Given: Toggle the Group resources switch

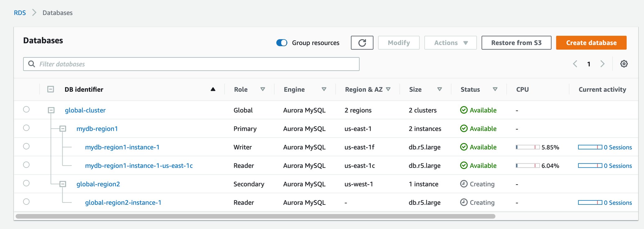Looking at the screenshot, I should 282,43.
